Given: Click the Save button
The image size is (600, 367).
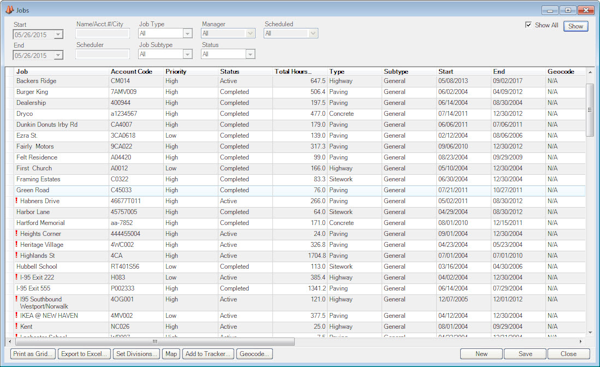Looking at the screenshot, I should click(x=525, y=354).
